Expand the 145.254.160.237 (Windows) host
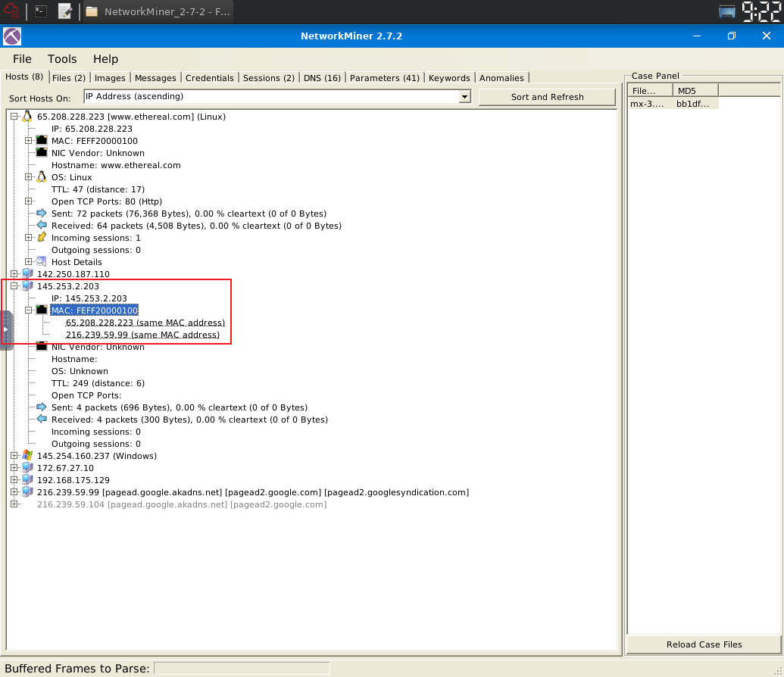 [14, 456]
